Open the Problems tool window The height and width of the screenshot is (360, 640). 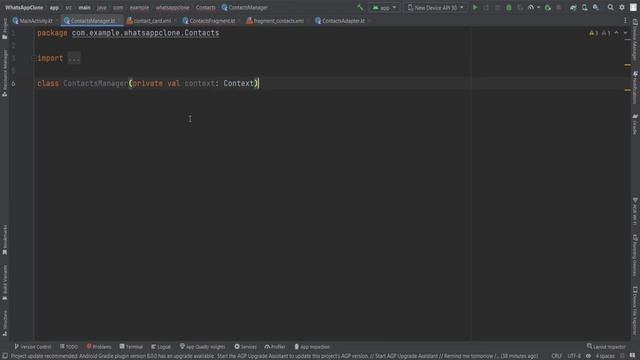tap(99, 347)
